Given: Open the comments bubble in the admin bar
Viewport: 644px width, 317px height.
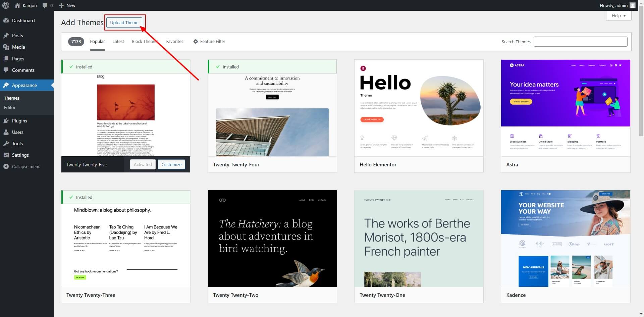Looking at the screenshot, I should (x=45, y=5).
